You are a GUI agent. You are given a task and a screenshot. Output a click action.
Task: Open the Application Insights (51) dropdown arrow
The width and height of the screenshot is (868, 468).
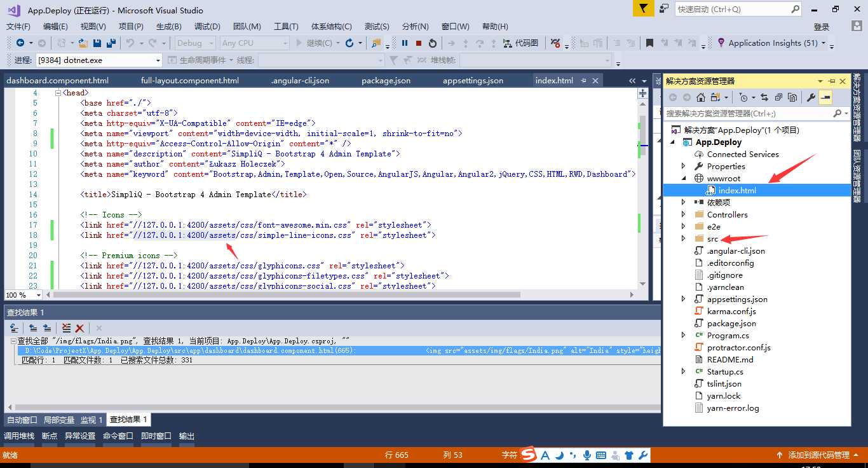click(x=824, y=43)
